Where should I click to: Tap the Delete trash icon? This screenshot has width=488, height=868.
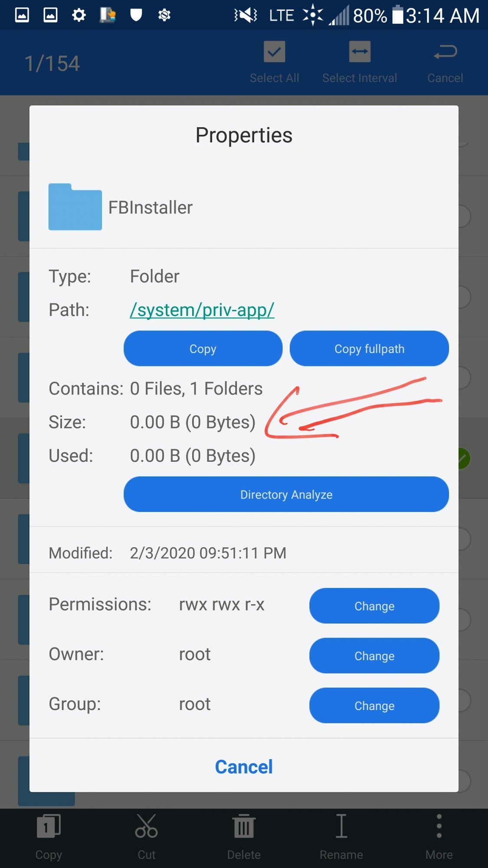[244, 826]
